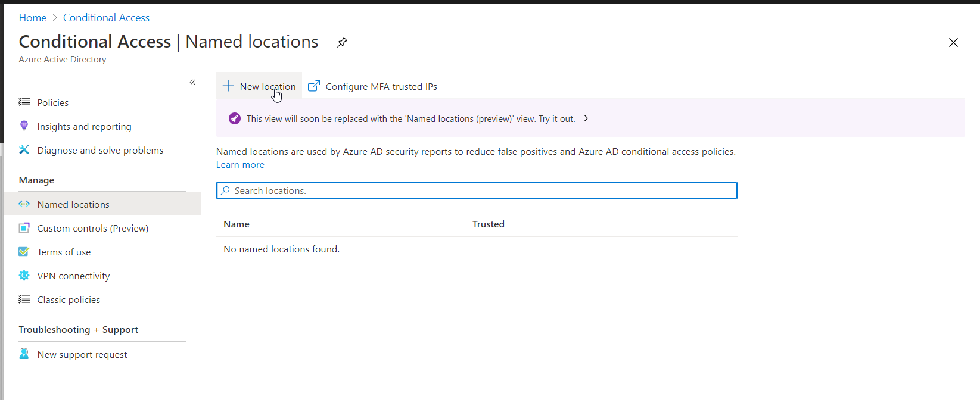Image resolution: width=980 pixels, height=400 pixels.
Task: Open Configure MFA trusted IPs
Action: (x=381, y=86)
